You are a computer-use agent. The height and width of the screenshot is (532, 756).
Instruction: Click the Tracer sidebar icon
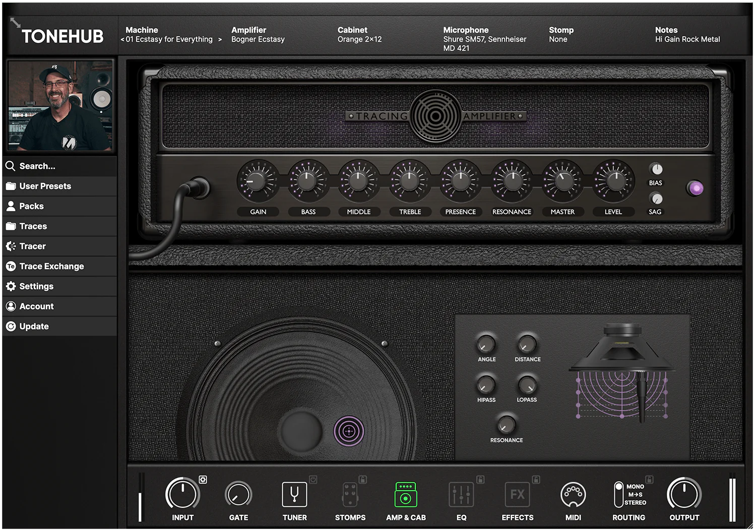coord(11,246)
